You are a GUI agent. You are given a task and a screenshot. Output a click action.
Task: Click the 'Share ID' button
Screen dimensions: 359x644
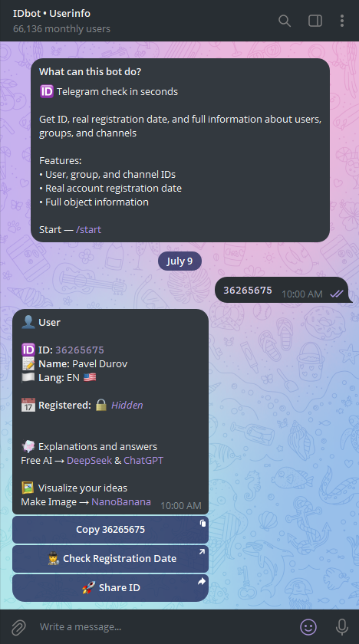110,588
